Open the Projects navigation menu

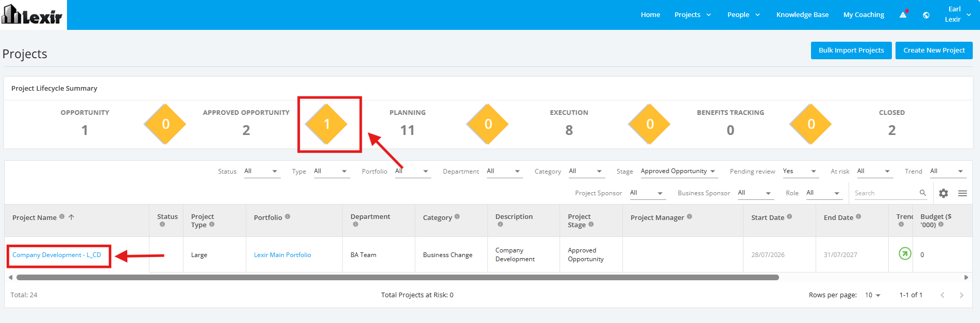click(692, 14)
